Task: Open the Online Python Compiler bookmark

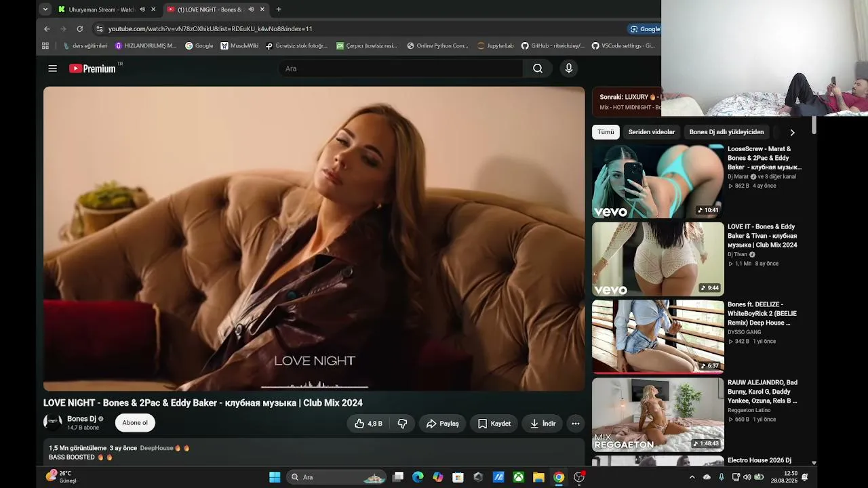Action: pos(437,46)
